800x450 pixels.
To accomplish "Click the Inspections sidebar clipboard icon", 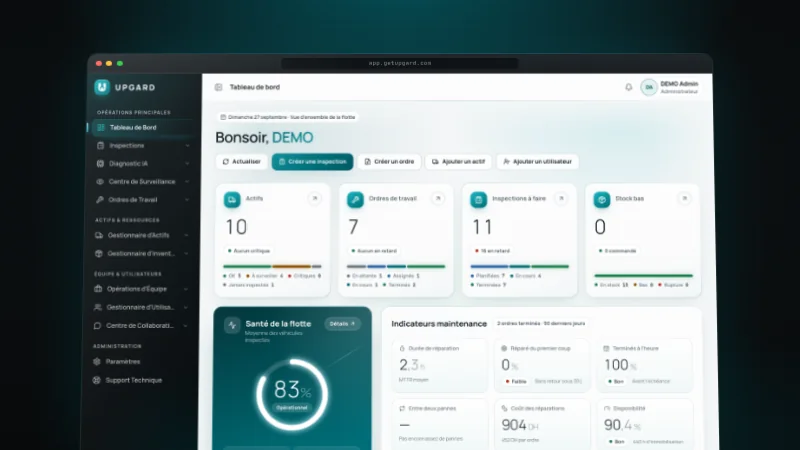I will [x=101, y=145].
